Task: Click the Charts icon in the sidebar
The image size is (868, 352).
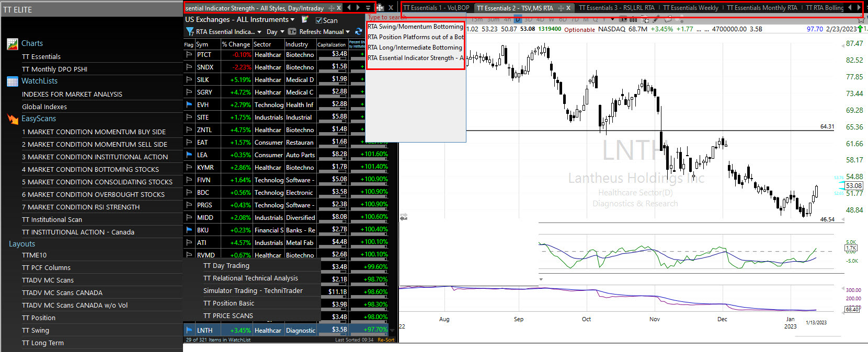Action: tap(13, 44)
